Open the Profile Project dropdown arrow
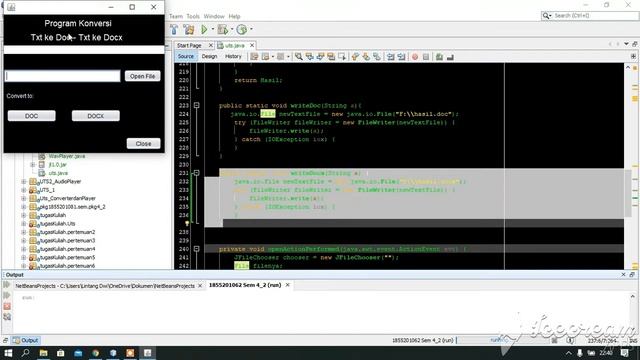The height and width of the screenshot is (360, 640). pos(251,29)
